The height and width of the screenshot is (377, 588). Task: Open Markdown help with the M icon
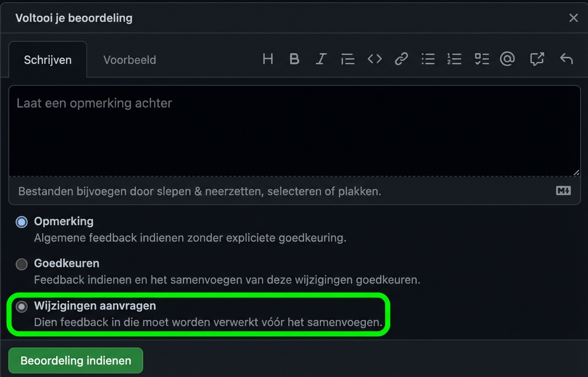tap(563, 191)
